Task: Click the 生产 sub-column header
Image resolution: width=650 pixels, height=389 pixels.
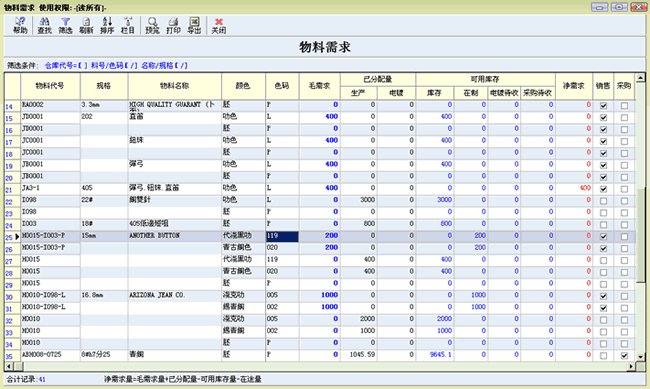Action: point(359,93)
